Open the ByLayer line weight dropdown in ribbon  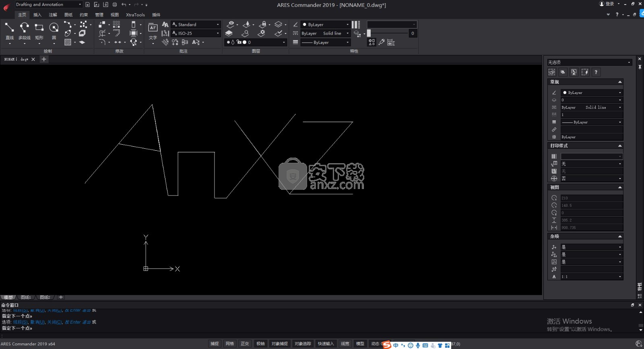[325, 42]
